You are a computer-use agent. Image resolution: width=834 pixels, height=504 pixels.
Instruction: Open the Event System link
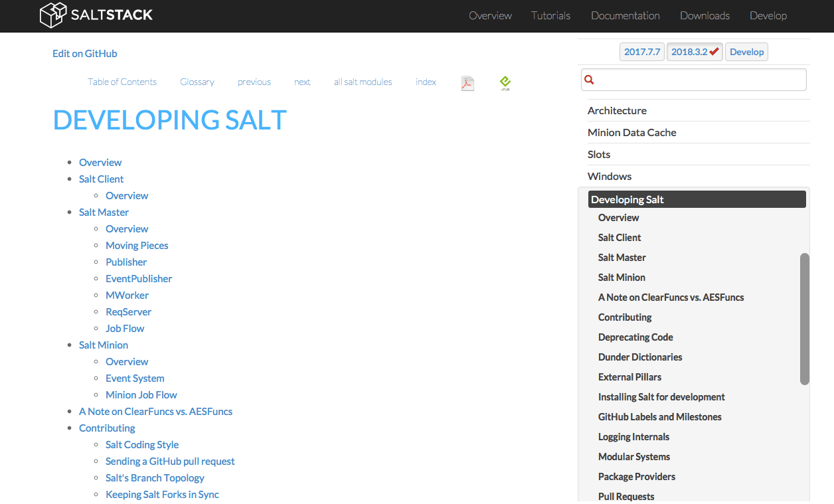pyautogui.click(x=135, y=378)
